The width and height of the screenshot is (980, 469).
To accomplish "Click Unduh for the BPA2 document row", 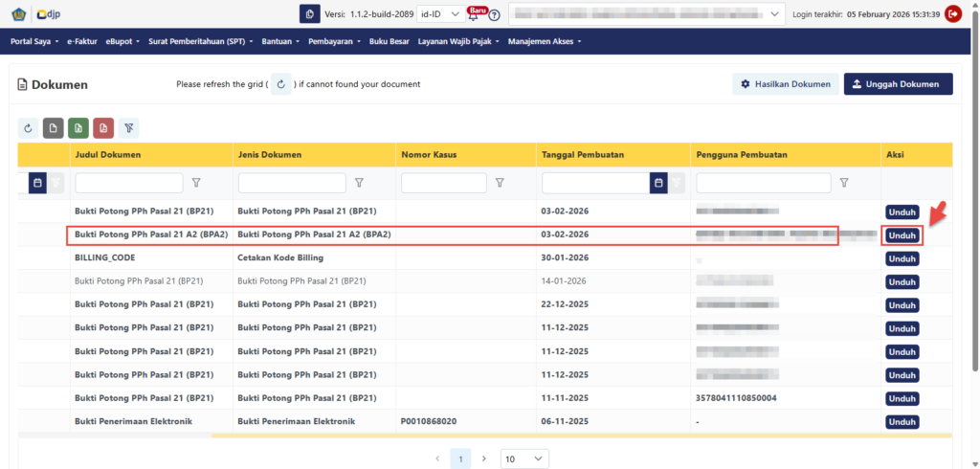I will [902, 235].
